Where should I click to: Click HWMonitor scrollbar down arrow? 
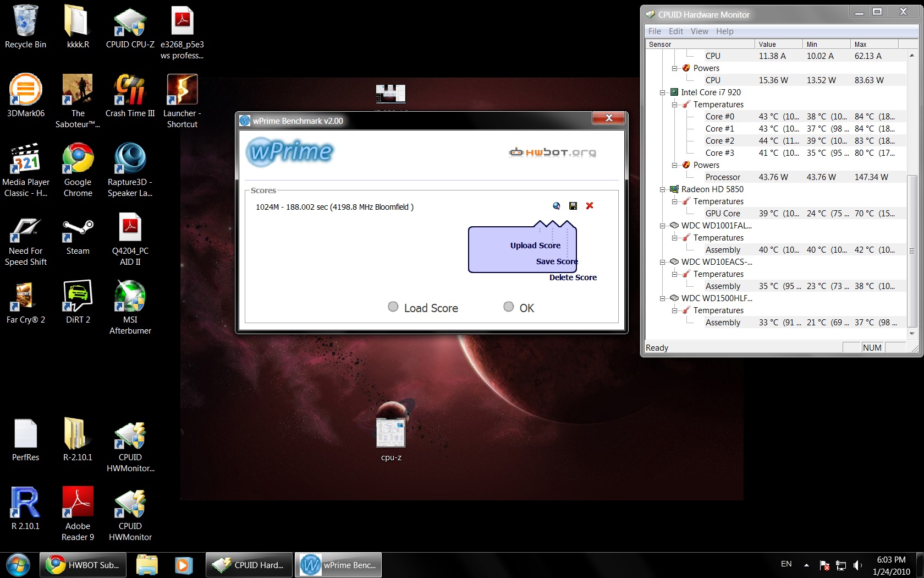[x=912, y=334]
